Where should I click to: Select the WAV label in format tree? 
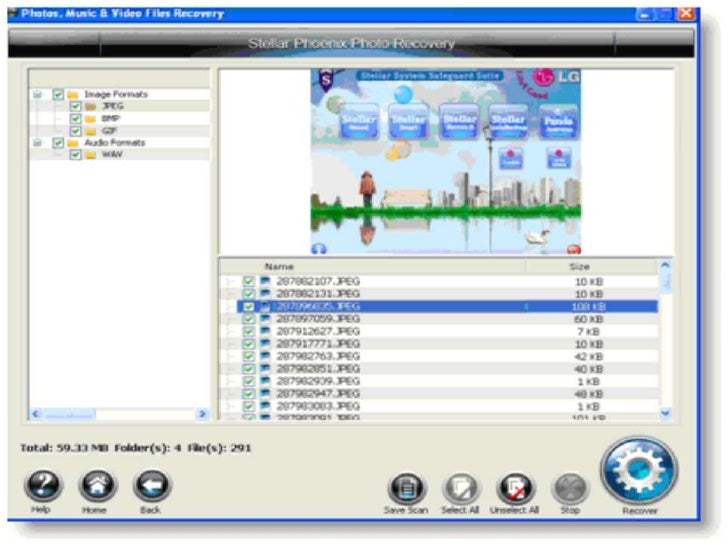coord(112,155)
